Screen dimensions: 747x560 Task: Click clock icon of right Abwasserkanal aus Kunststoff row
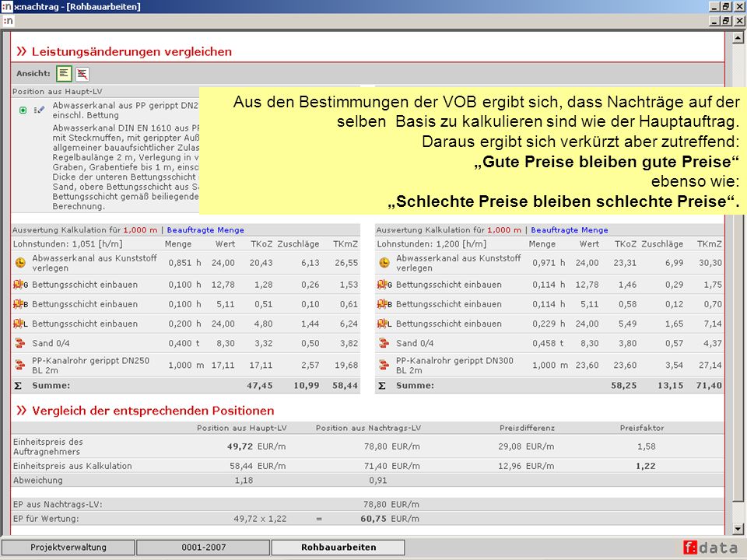(384, 262)
